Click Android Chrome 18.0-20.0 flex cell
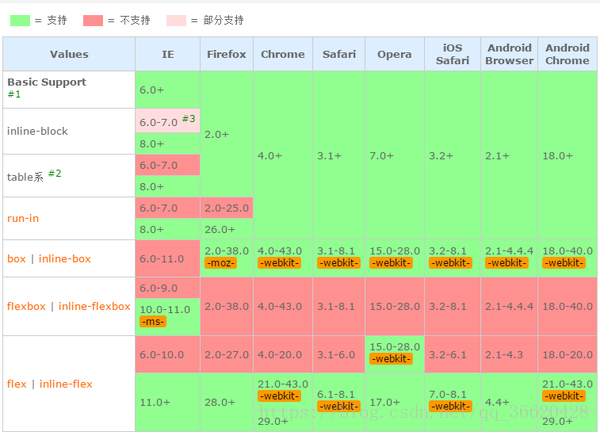Screen dimensions: 600x432 (x=567, y=355)
